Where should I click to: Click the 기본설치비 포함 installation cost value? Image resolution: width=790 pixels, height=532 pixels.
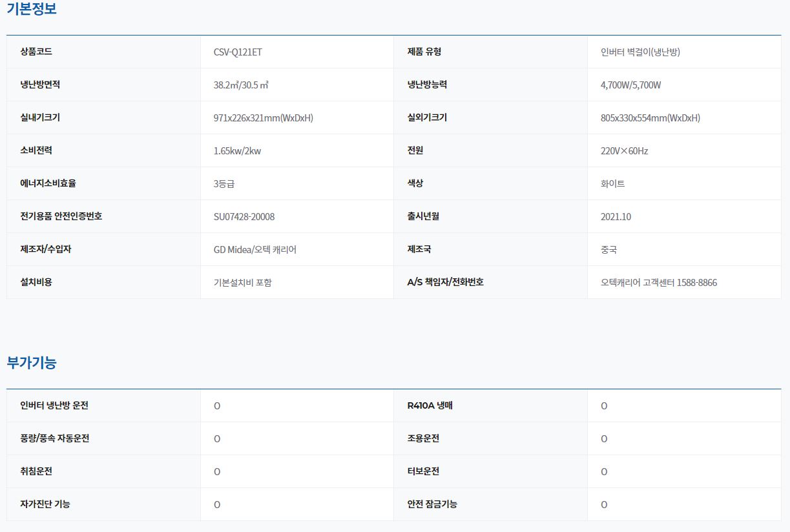pyautogui.click(x=242, y=283)
